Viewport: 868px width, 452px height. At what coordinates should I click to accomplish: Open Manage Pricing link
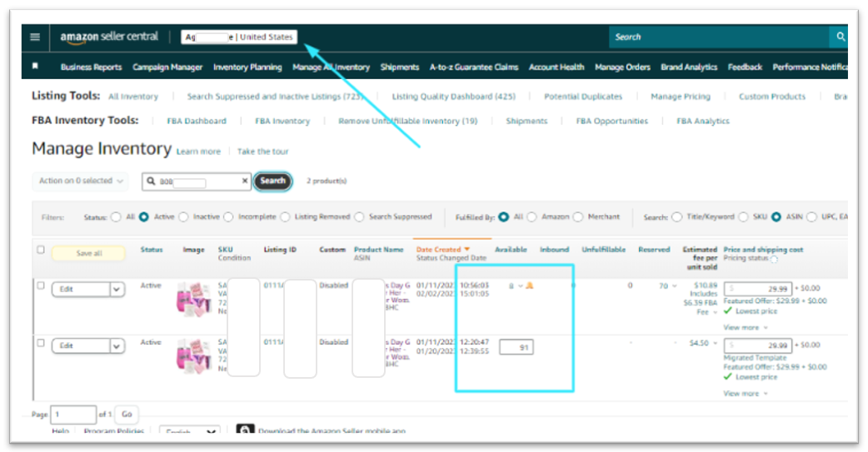(x=681, y=97)
